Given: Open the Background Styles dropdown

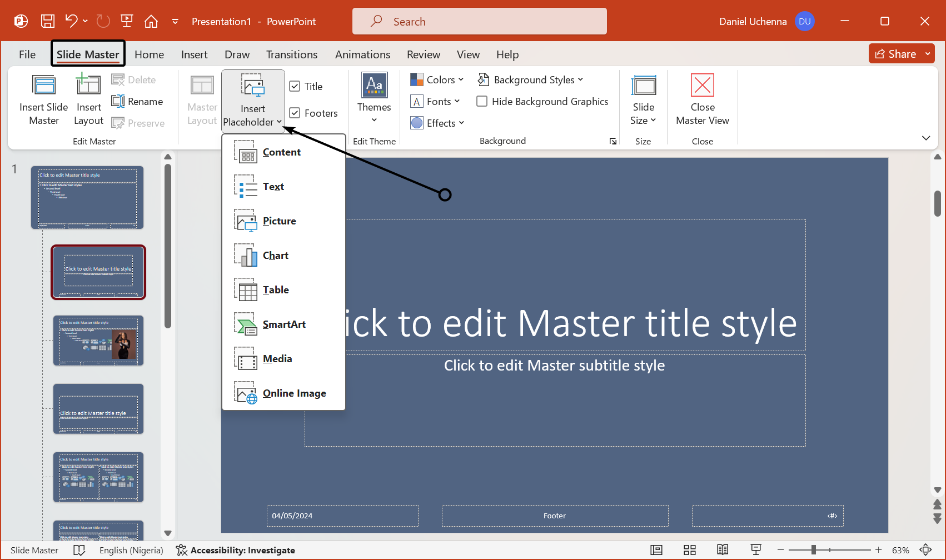Looking at the screenshot, I should [x=531, y=80].
